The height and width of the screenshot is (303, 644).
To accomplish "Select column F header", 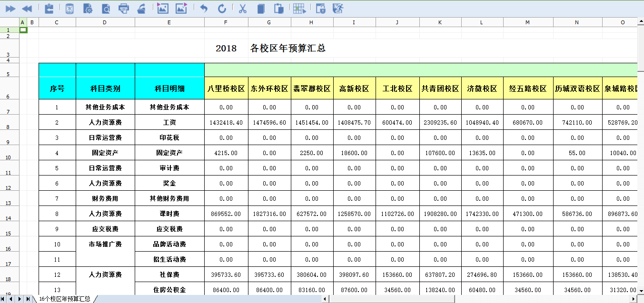I will click(226, 22).
